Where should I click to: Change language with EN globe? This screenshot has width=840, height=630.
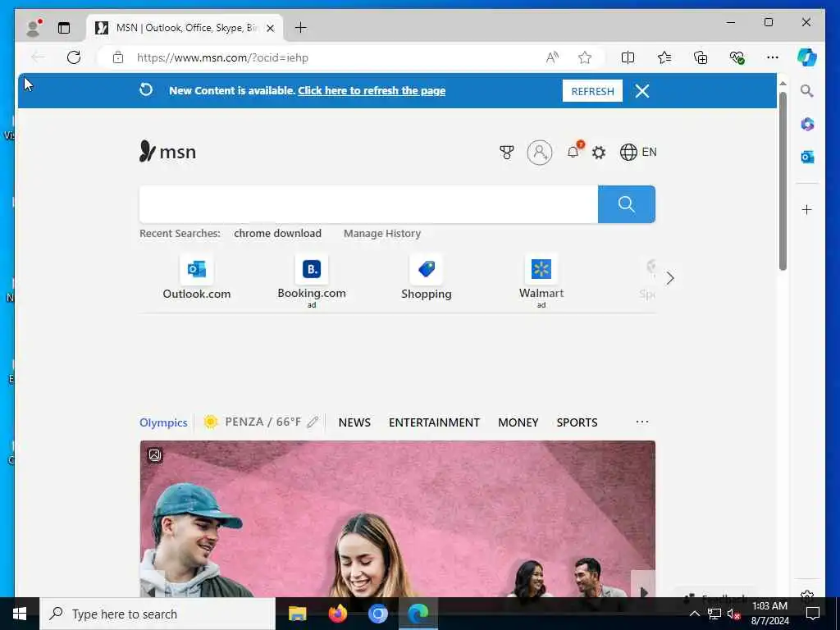(x=638, y=152)
